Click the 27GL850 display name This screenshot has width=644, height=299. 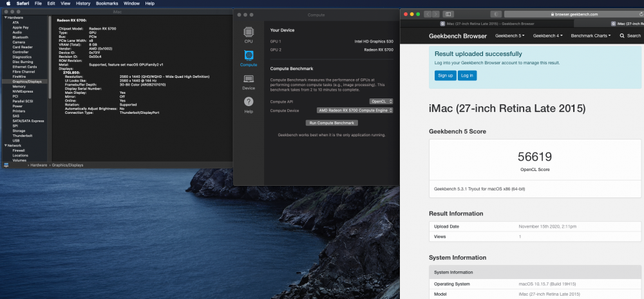tap(71, 73)
